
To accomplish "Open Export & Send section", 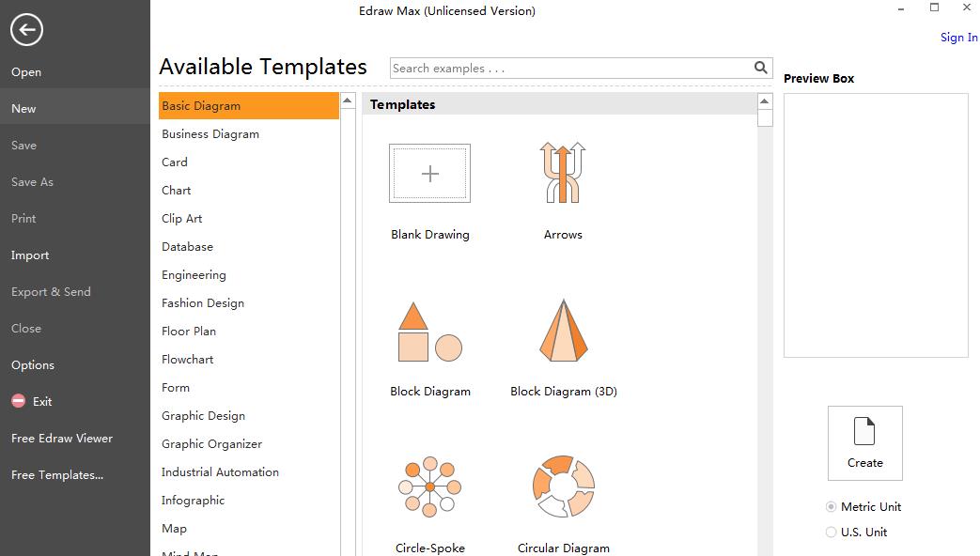I will tap(52, 292).
